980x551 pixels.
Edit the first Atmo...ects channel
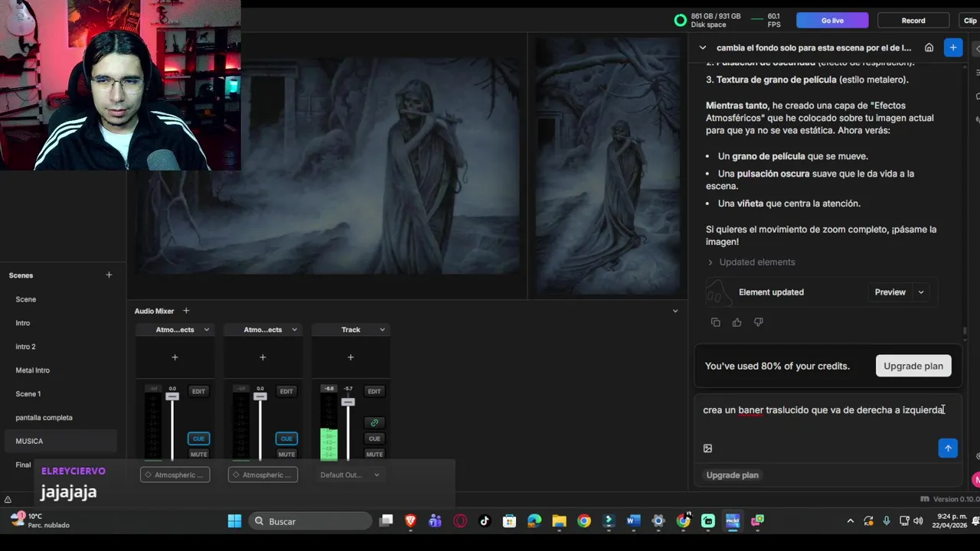[198, 391]
